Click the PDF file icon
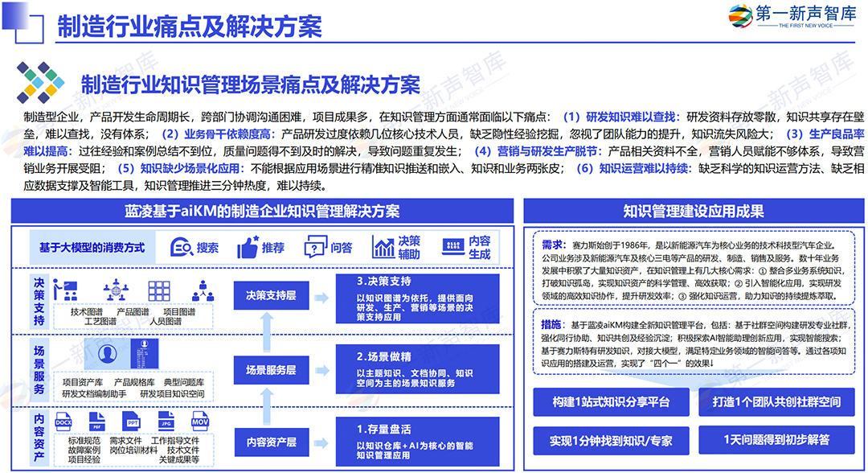The image size is (868, 473). pos(96,422)
